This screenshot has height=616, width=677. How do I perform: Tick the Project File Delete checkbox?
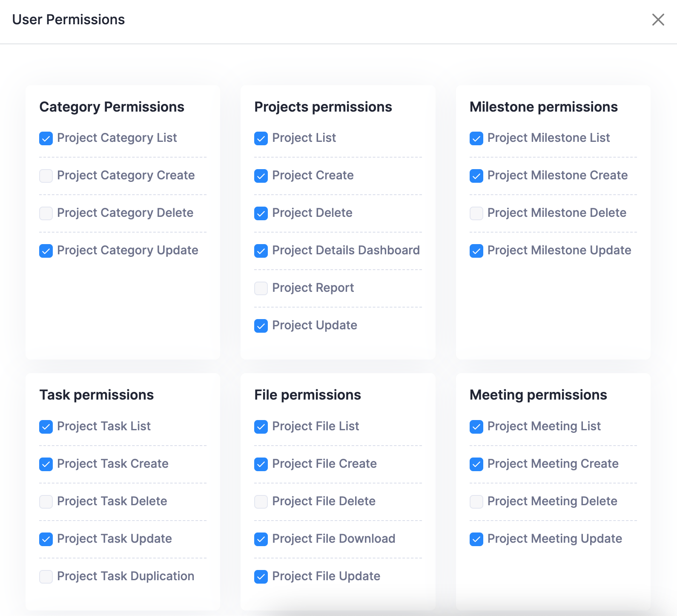(x=261, y=502)
